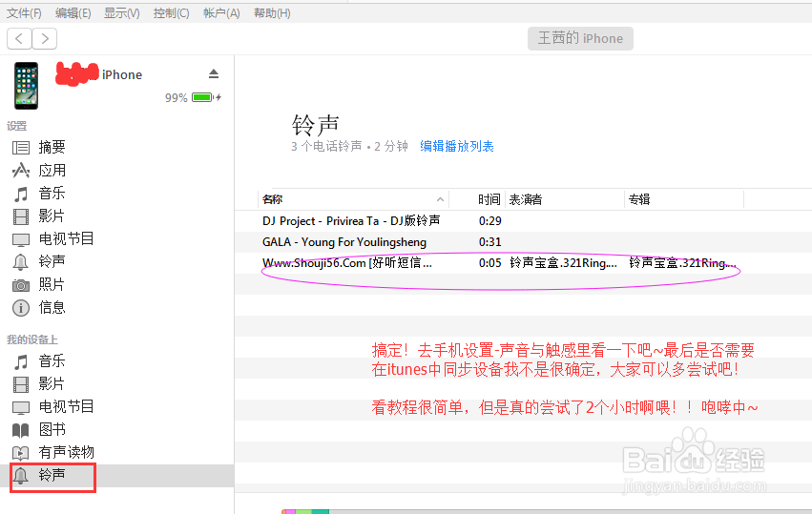Open the 摘要 summary icon under 设置
812x514 pixels.
coord(21,148)
